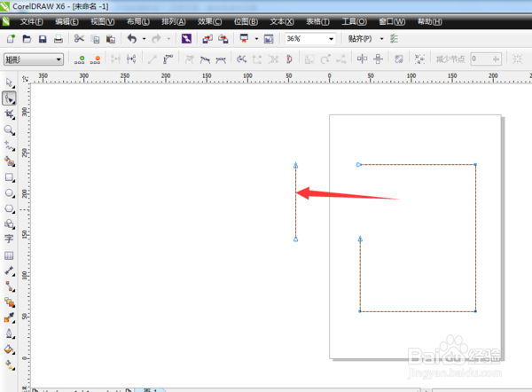The image size is (532, 392).
Task: Click the 减少节点 button
Action: point(450,59)
